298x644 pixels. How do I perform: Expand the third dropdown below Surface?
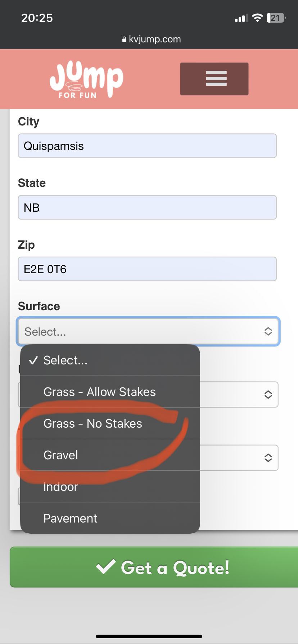268,458
